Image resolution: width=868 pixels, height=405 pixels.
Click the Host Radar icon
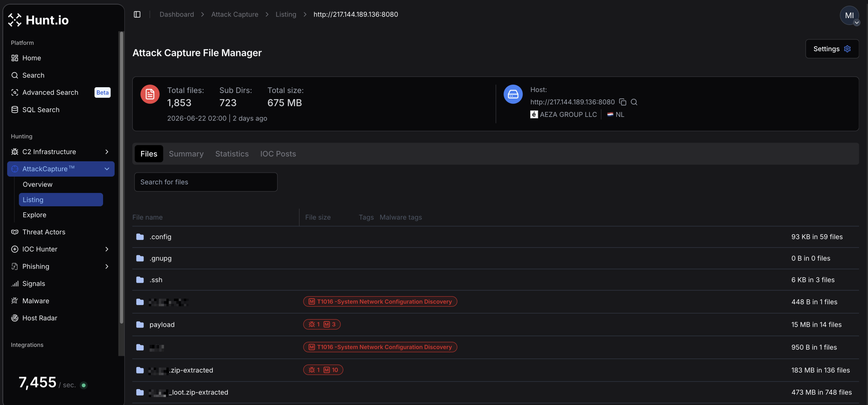[x=14, y=318]
